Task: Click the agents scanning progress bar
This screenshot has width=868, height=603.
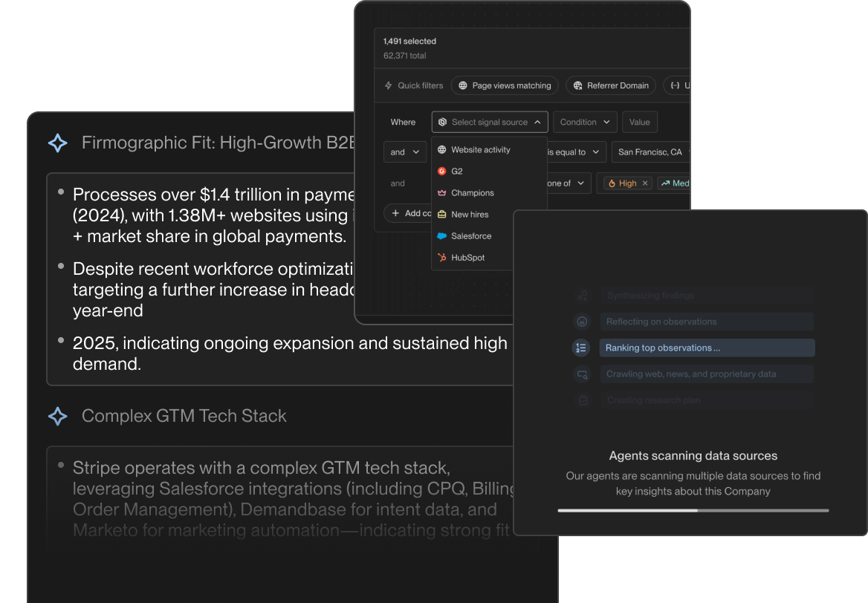Action: click(693, 511)
